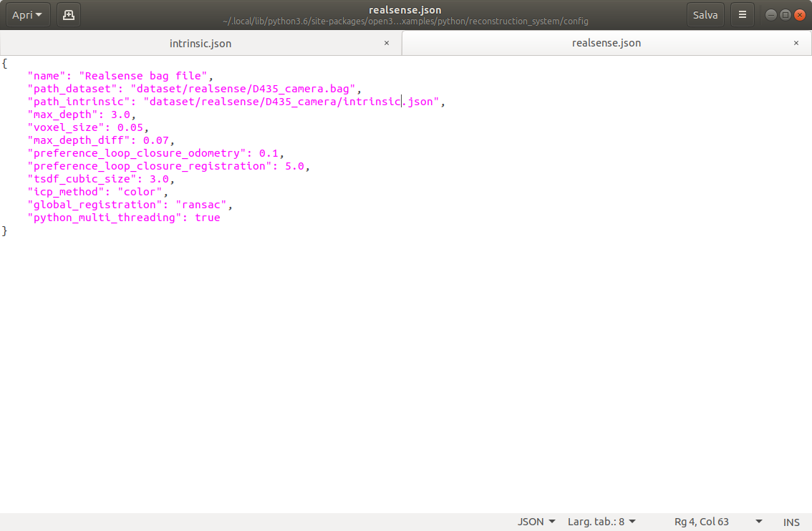The height and width of the screenshot is (531, 812).
Task: Place cursor in "name": "Realsense bag file" line
Action: [120, 76]
